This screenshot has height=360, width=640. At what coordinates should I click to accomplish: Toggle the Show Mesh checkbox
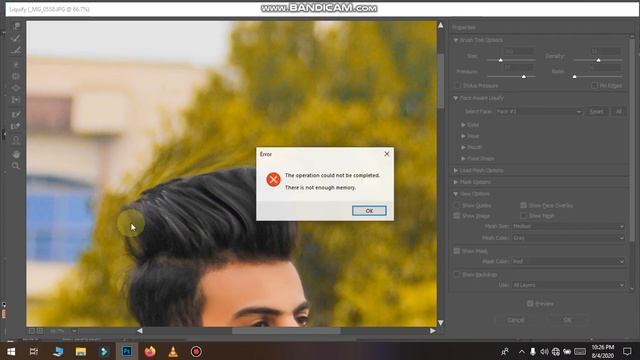(524, 216)
